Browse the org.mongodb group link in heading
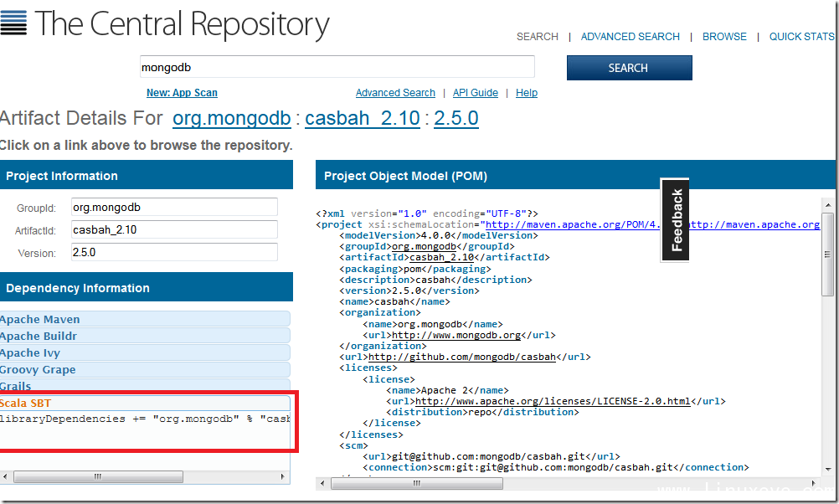The width and height of the screenshot is (839, 504). click(x=232, y=118)
